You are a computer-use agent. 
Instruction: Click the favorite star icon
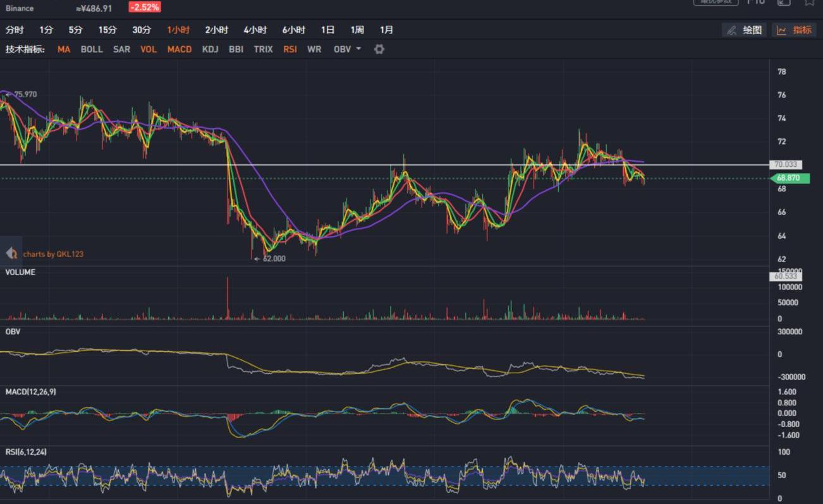pyautogui.click(x=809, y=2)
